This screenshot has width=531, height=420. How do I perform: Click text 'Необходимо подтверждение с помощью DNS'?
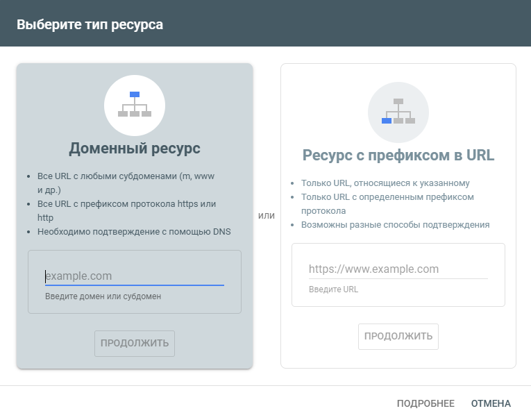tap(134, 232)
